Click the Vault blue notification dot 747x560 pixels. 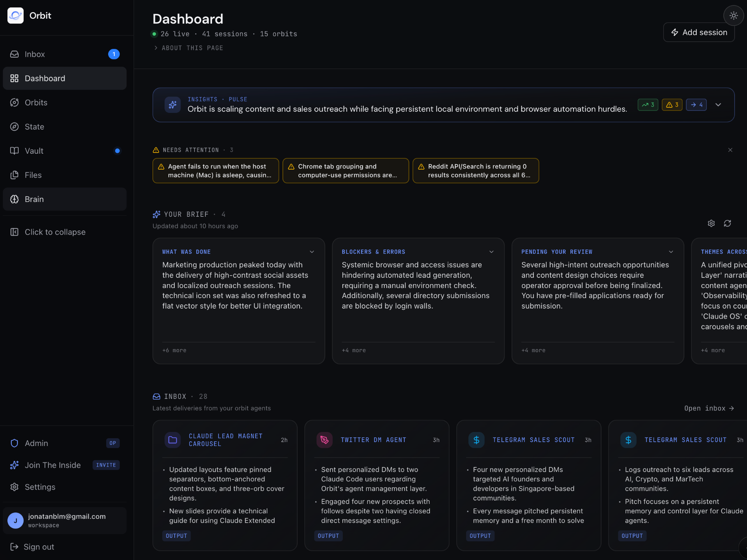coord(117,151)
